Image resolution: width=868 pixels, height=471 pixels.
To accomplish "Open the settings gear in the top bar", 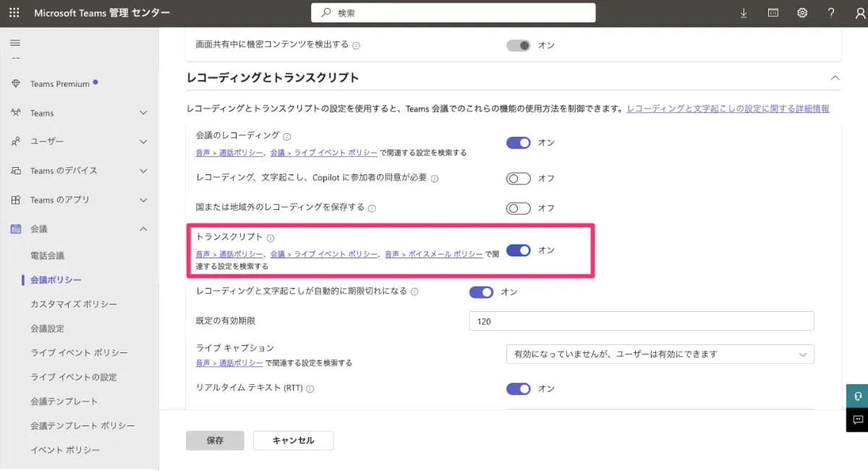I will 801,12.
